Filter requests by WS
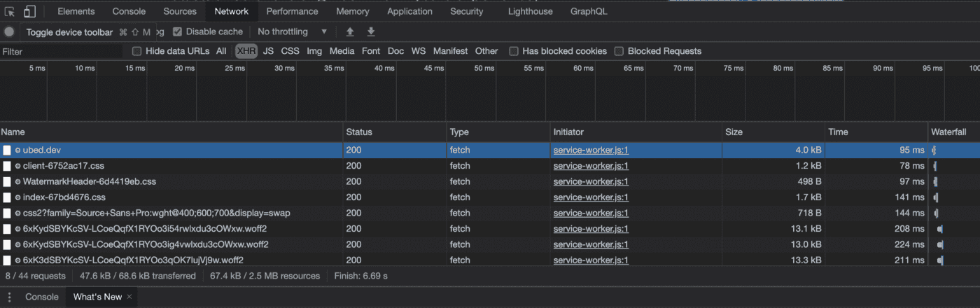This screenshot has height=308, width=980. tap(419, 51)
